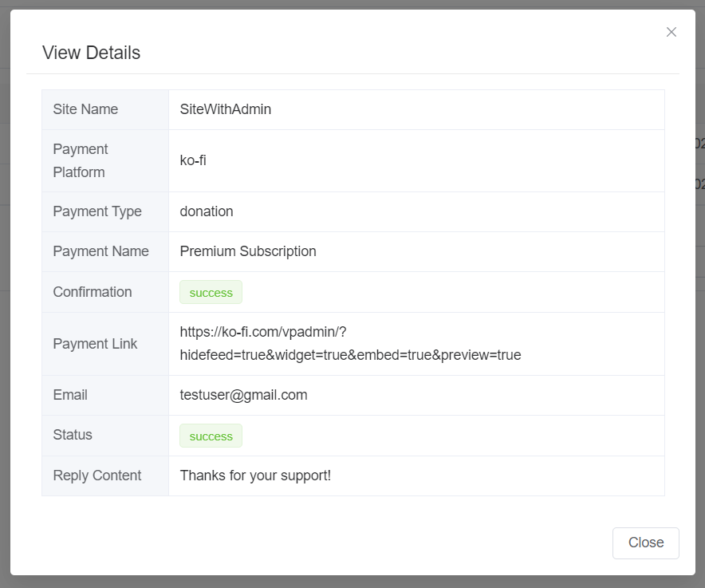Click the Payment Platform label ko-fi
Viewport: 705px width, 588px height.
point(195,160)
